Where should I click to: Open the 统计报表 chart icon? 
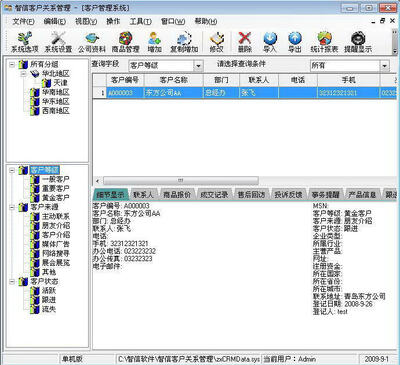pyautogui.click(x=324, y=42)
